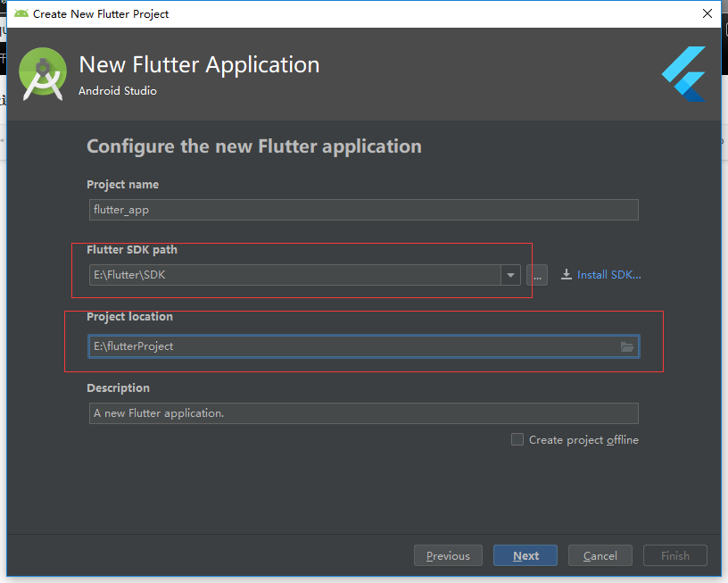728x583 pixels.
Task: Click the Project name label text
Action: click(122, 185)
